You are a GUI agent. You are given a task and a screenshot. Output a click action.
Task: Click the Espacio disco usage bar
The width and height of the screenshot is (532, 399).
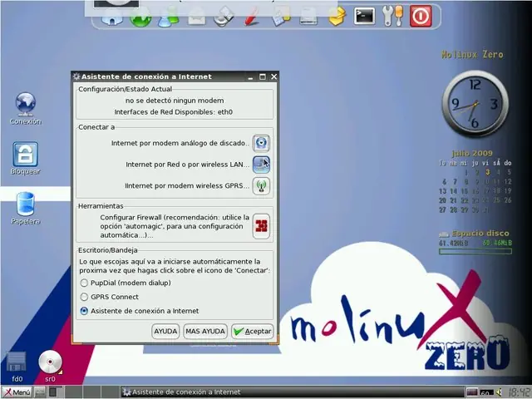tap(475, 251)
